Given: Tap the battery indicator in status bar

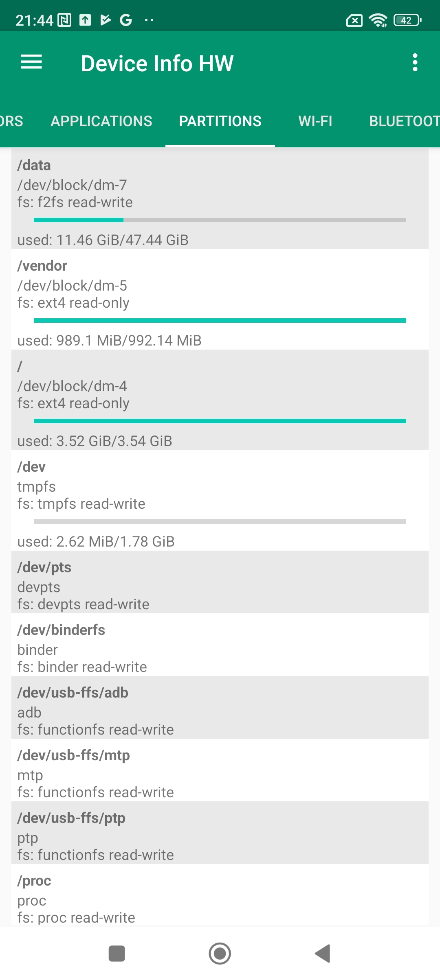Looking at the screenshot, I should tap(407, 20).
